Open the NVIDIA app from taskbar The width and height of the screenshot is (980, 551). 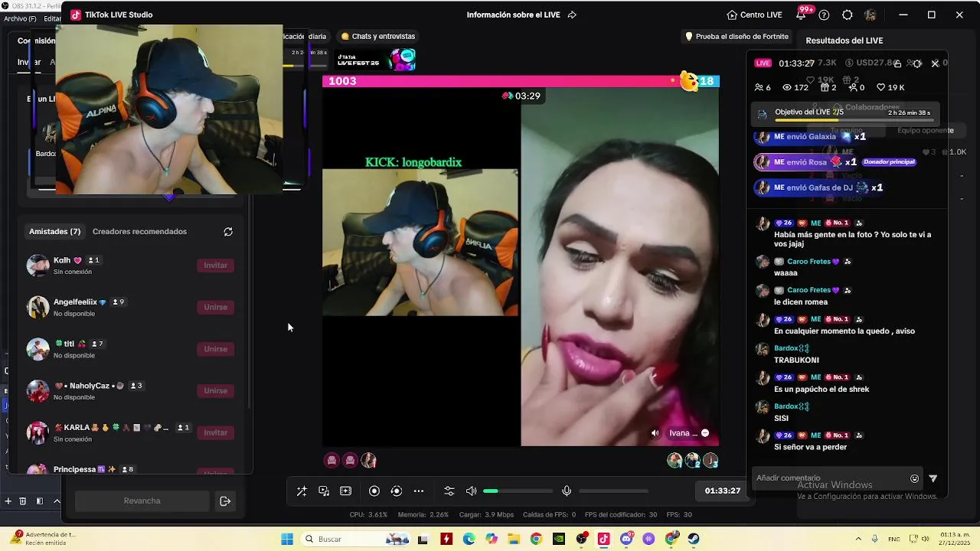click(x=559, y=539)
